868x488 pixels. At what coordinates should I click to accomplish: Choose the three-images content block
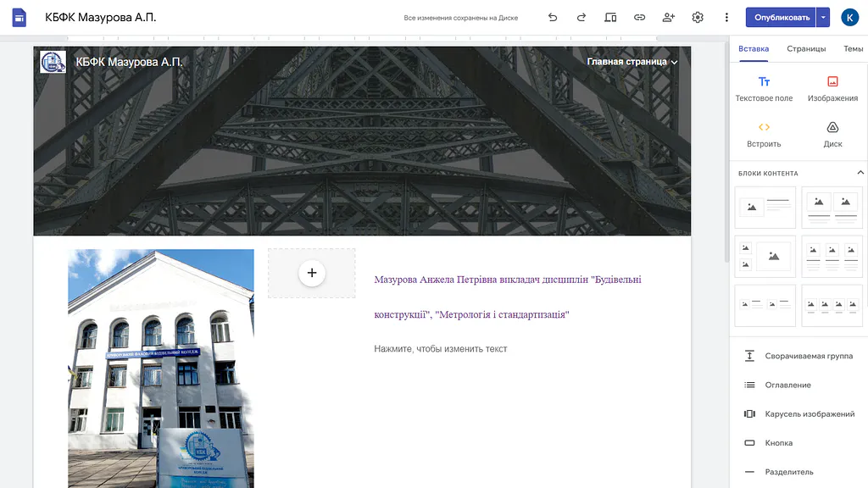(x=832, y=257)
